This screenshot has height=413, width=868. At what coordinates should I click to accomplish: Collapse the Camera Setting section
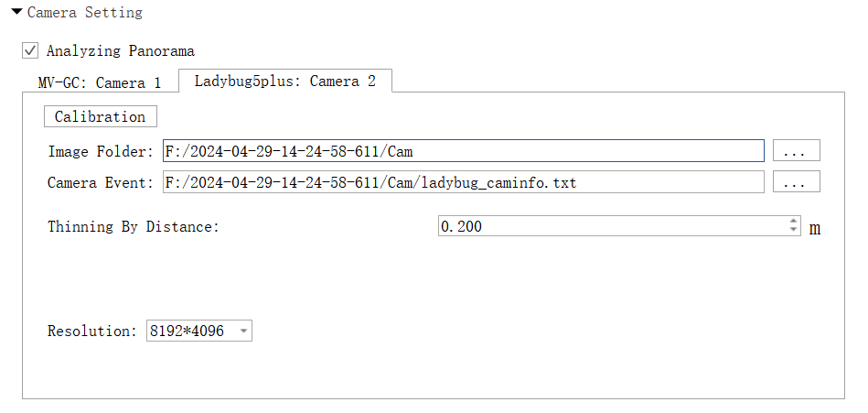[16, 12]
